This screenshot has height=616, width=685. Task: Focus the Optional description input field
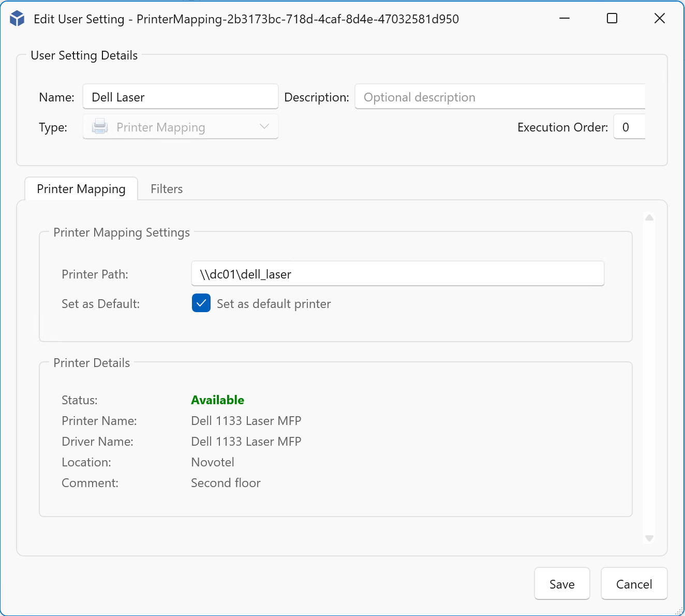tap(499, 97)
